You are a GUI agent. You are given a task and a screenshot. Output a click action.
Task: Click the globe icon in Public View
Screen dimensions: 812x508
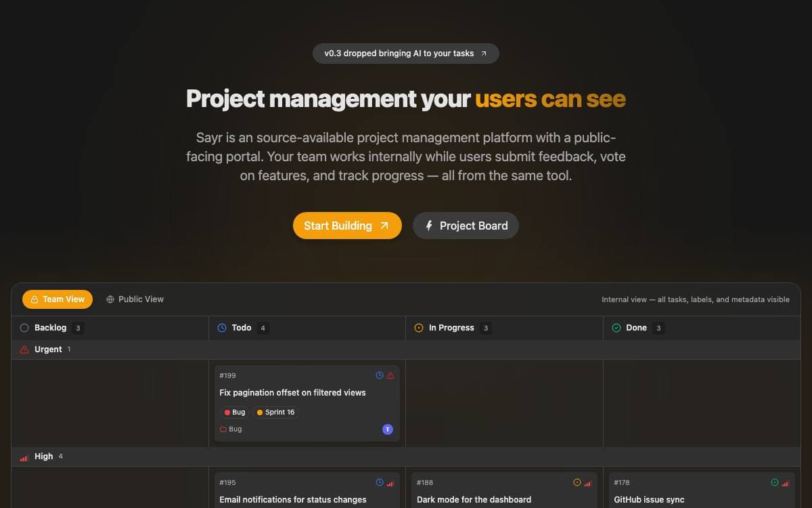click(x=110, y=299)
